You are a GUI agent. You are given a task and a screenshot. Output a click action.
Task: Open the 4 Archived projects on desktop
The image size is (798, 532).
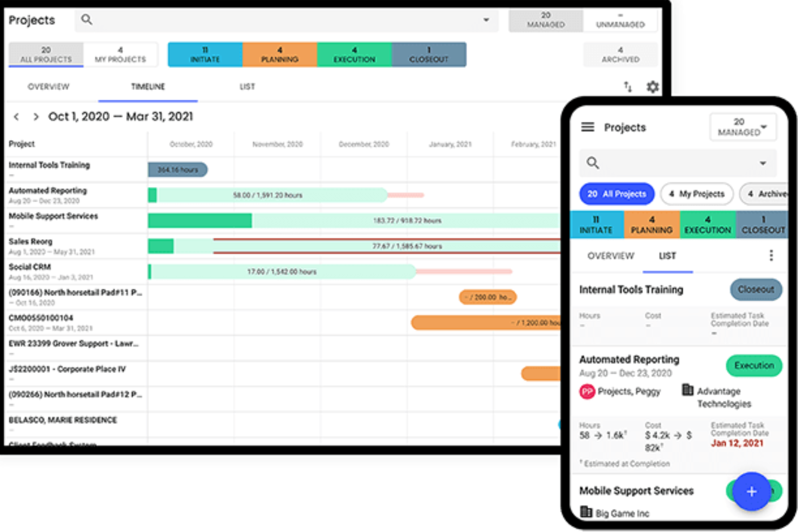(x=620, y=54)
